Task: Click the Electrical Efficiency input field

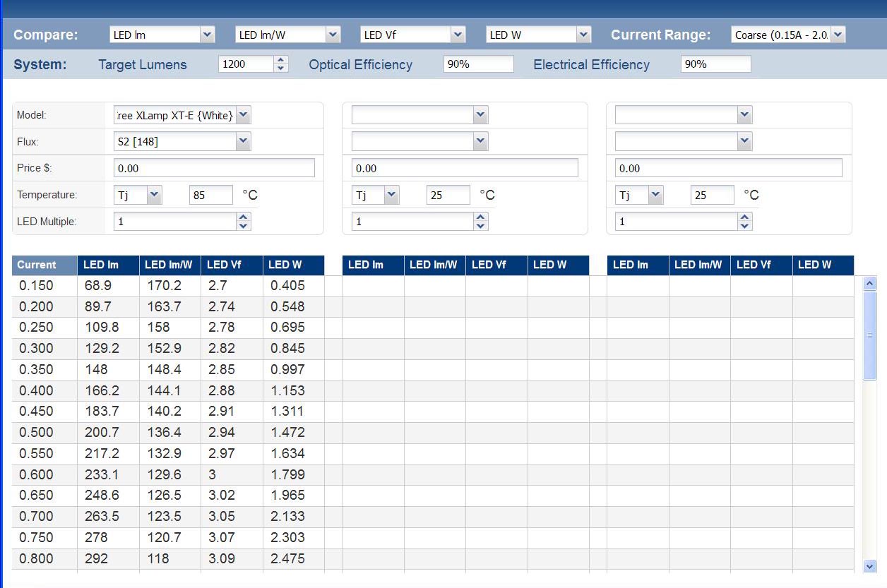Action: pyautogui.click(x=715, y=64)
